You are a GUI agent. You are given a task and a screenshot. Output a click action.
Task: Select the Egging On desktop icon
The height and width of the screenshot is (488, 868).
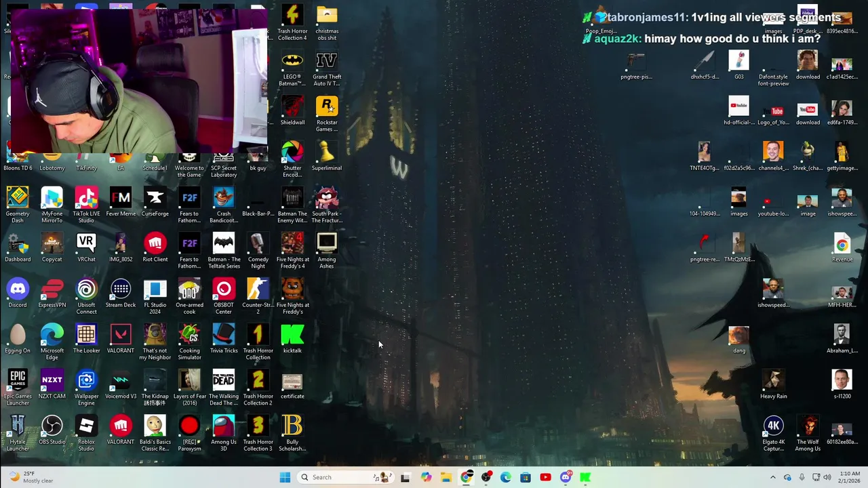(x=18, y=339)
